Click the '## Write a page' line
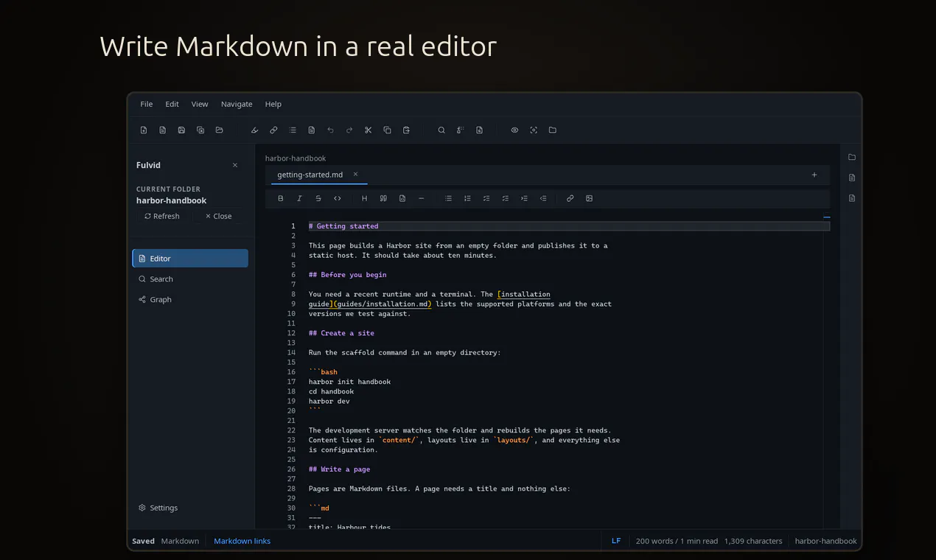The height and width of the screenshot is (560, 936). 339,469
